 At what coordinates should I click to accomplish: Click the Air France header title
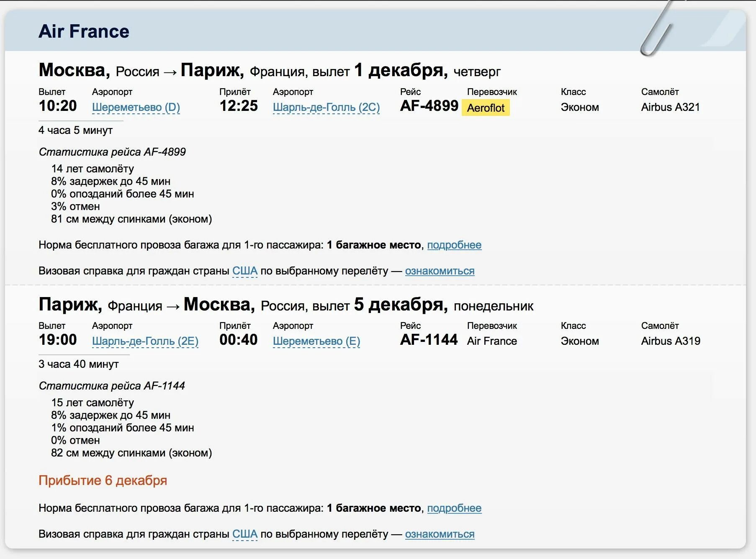pos(84,31)
